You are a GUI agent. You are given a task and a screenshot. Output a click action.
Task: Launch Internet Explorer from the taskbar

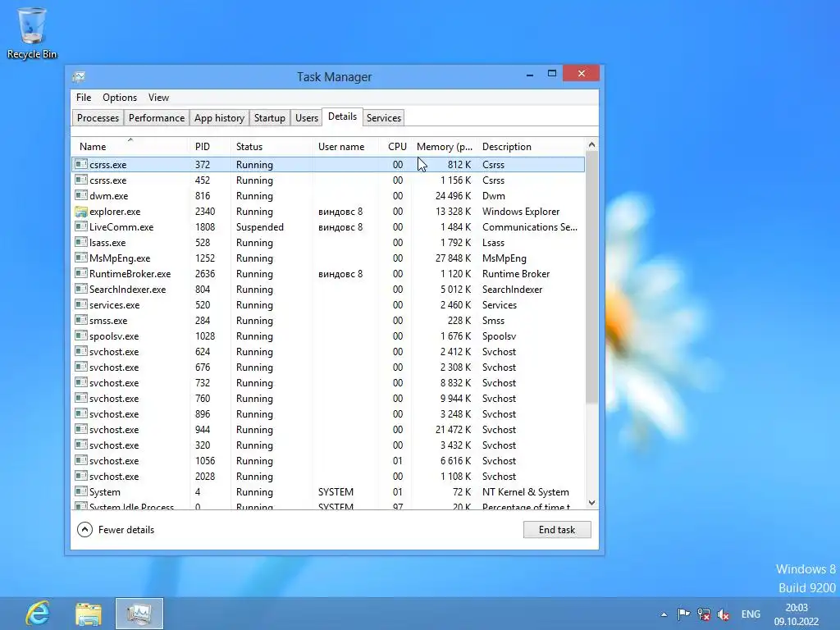38,614
